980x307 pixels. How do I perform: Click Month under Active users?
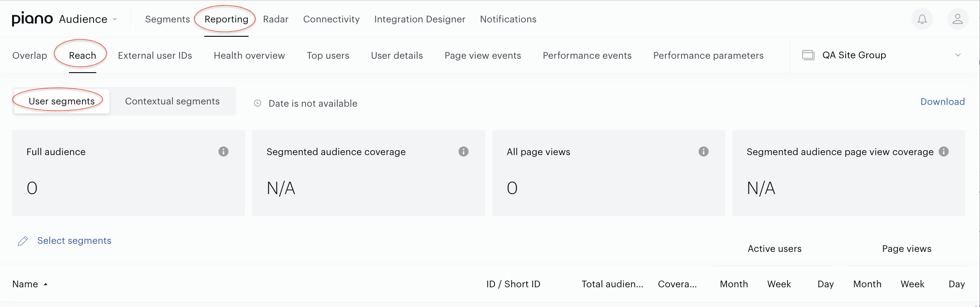point(734,284)
